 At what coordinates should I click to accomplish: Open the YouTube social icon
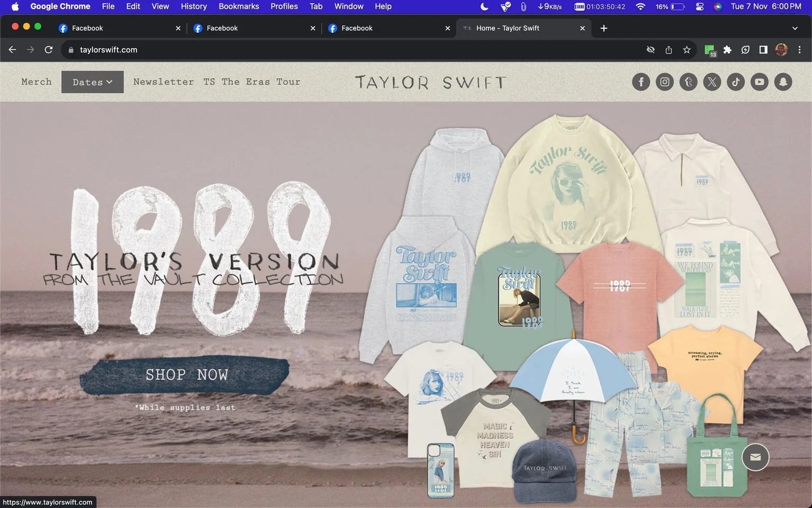pyautogui.click(x=760, y=82)
